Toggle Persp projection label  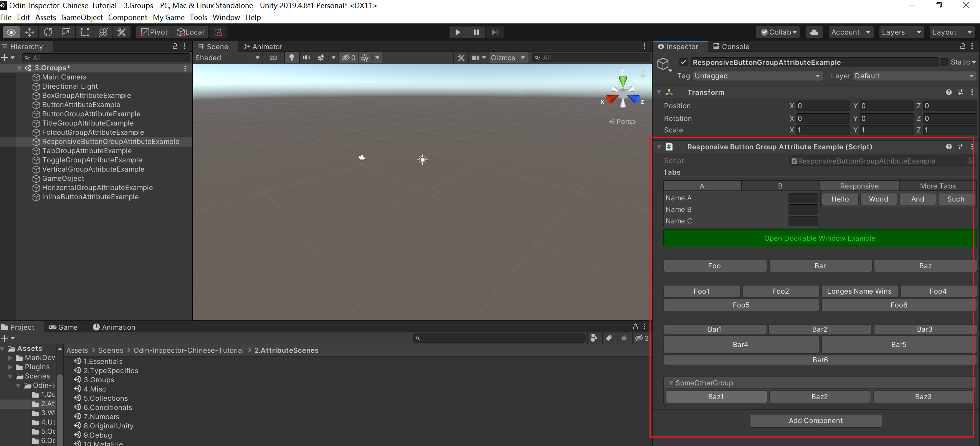point(622,122)
